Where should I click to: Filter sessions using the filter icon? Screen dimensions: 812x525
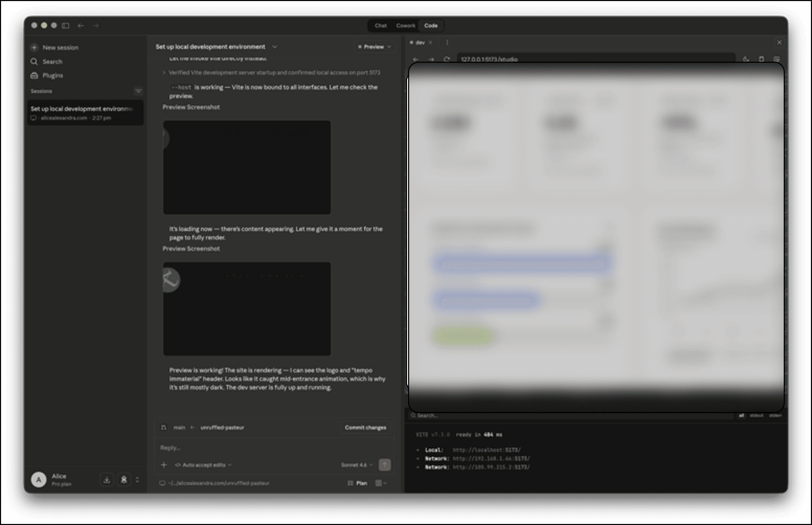pos(138,91)
